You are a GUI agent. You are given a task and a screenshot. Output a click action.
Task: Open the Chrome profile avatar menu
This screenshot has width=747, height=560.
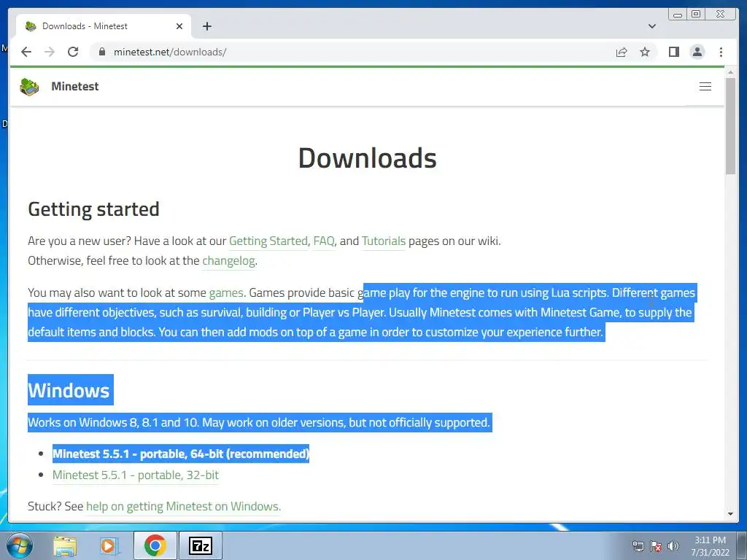click(x=697, y=52)
